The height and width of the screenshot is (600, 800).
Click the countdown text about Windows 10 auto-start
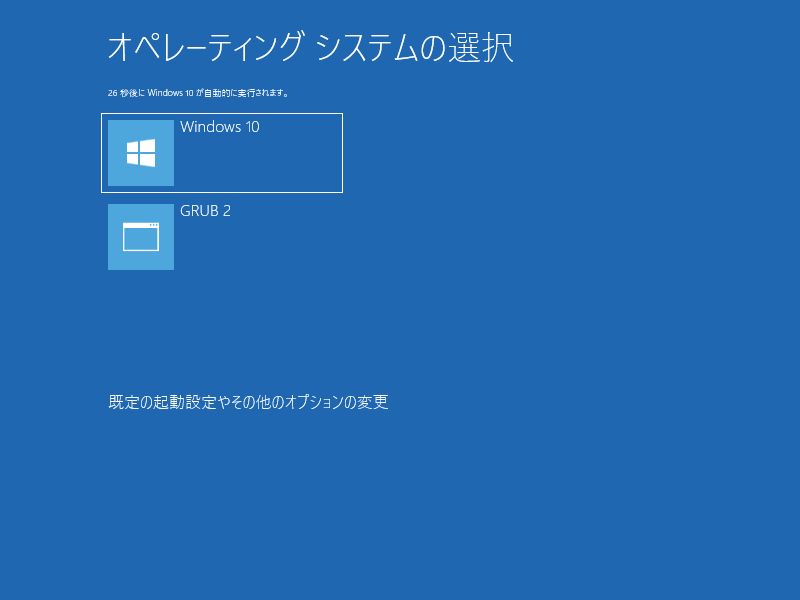pyautogui.click(x=199, y=93)
